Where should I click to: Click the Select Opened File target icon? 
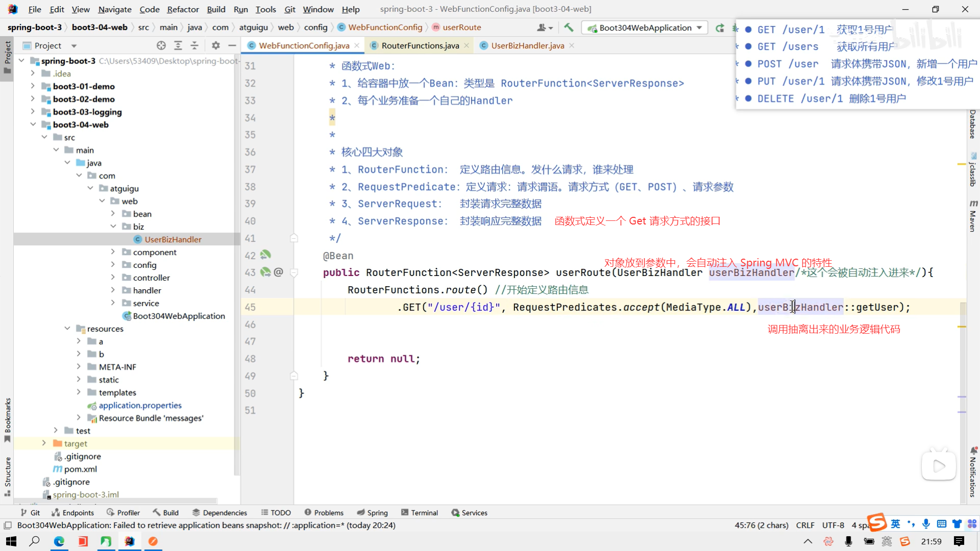point(161,45)
